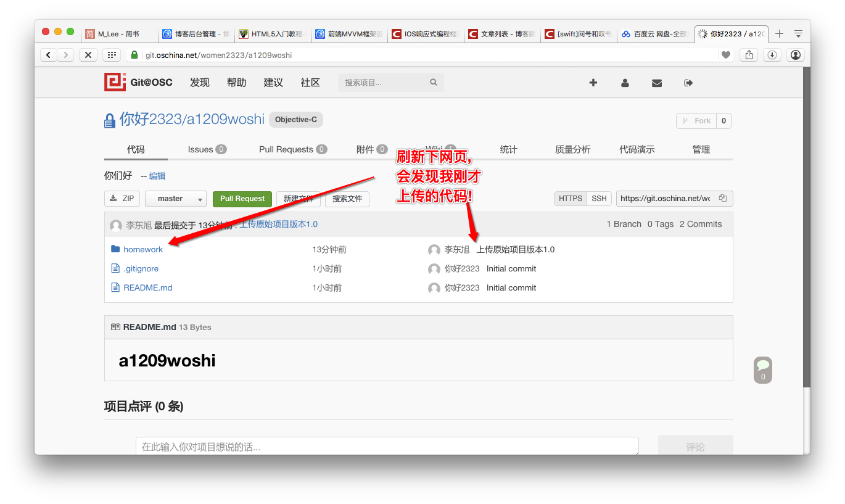Open the homework folder link

[x=143, y=249]
